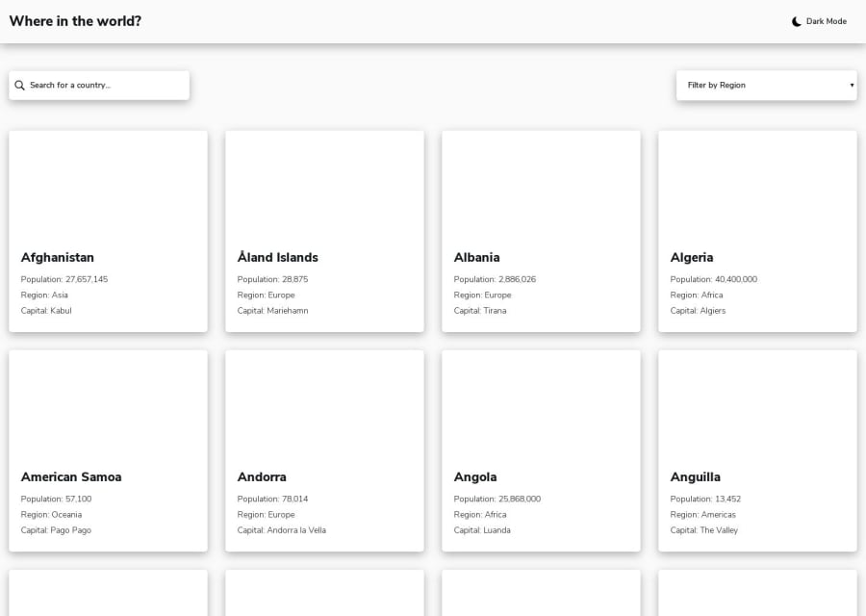This screenshot has height=616, width=866.
Task: Click the Anguilla flag image area
Action: (758, 404)
